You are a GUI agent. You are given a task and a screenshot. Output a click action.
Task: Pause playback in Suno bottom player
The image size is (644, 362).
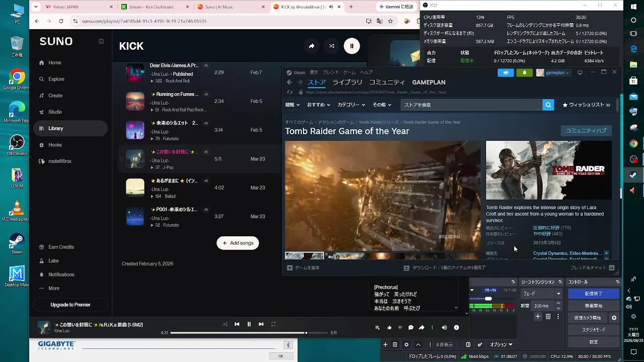point(249,324)
